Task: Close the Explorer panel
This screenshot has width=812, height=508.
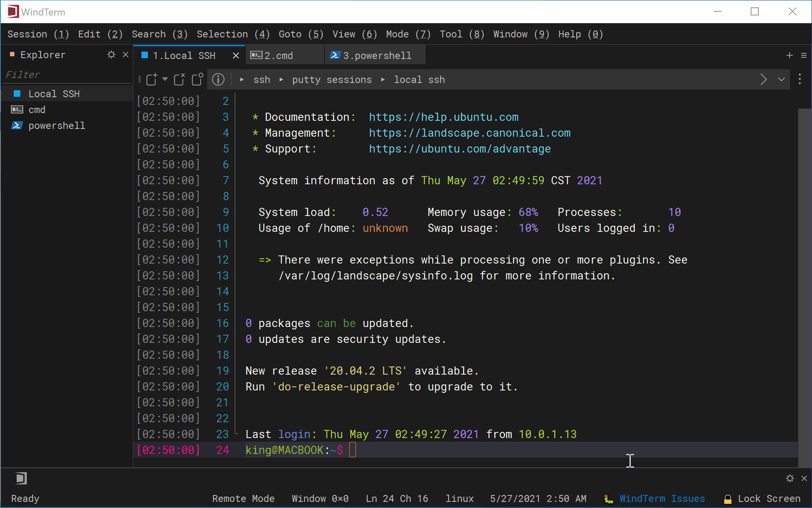Action: point(126,55)
